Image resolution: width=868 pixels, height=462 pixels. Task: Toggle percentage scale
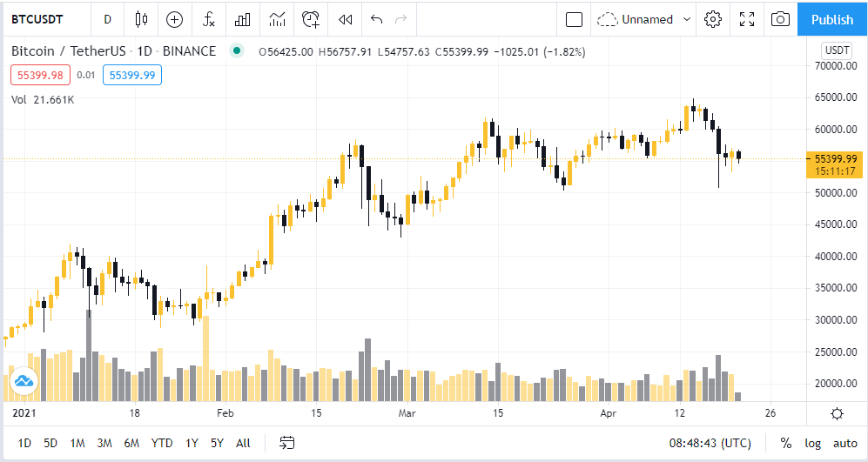pyautogui.click(x=785, y=443)
